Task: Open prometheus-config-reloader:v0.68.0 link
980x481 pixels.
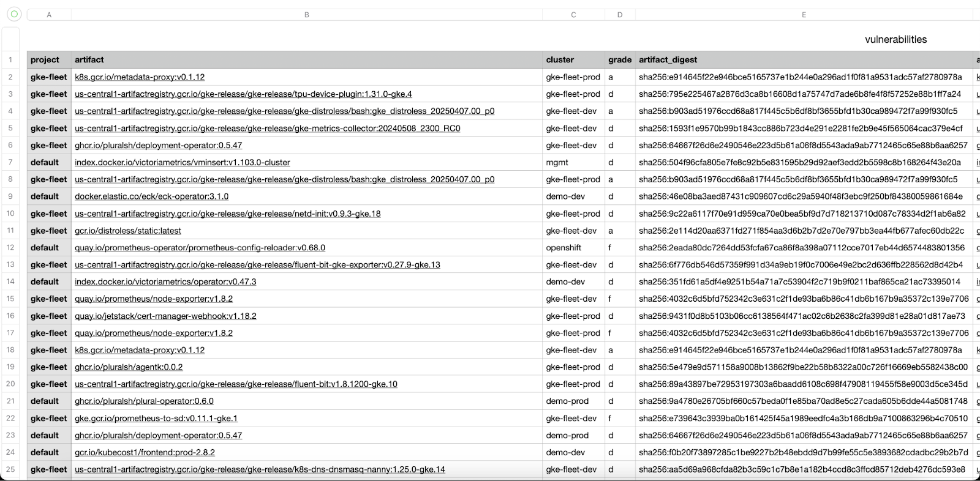Action: click(x=200, y=248)
